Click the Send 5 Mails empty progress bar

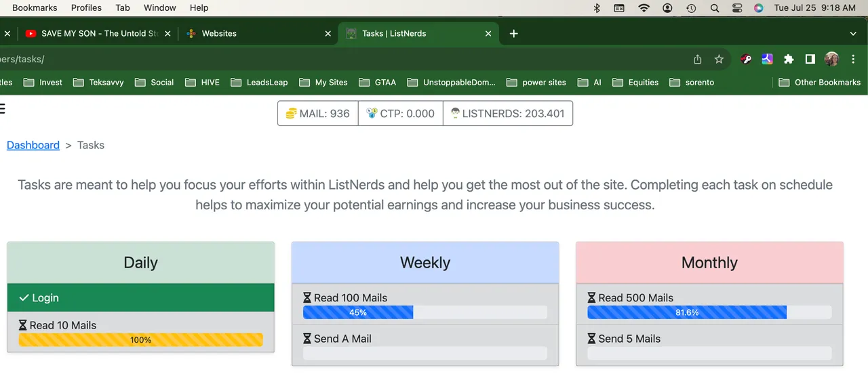pyautogui.click(x=709, y=353)
